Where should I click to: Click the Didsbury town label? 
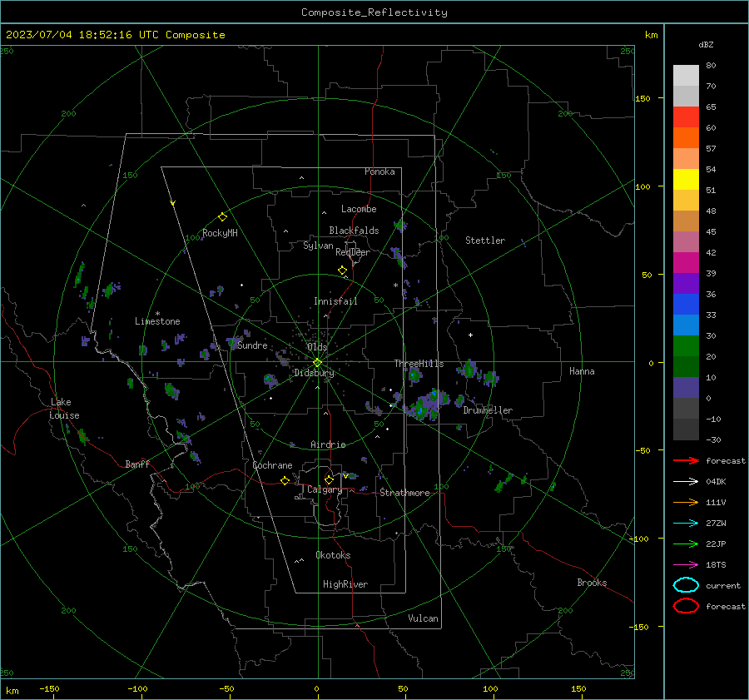click(x=314, y=373)
